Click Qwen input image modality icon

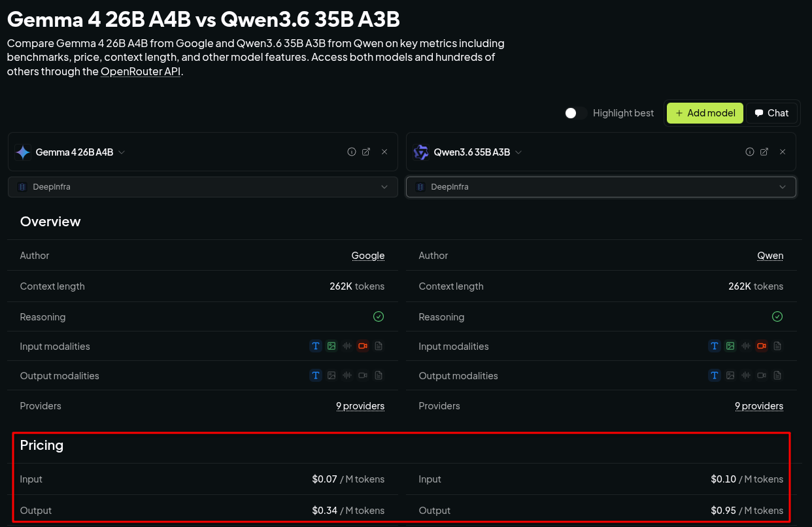point(730,346)
